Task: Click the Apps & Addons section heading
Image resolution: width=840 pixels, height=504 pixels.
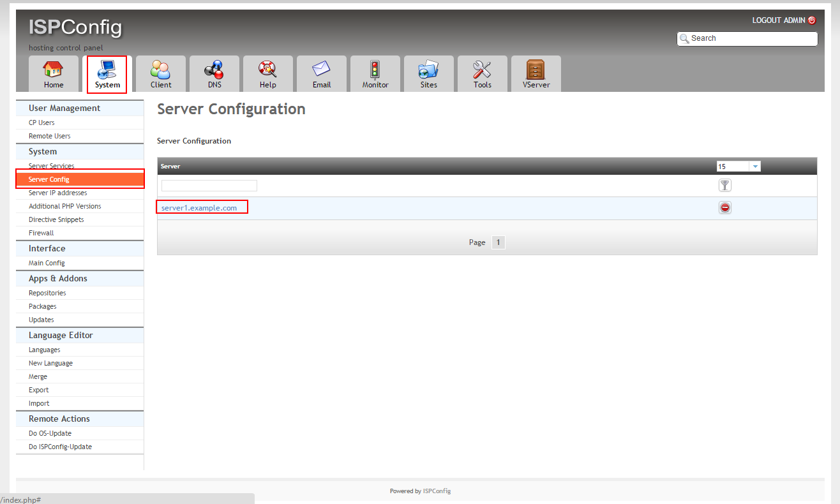Action: point(80,278)
